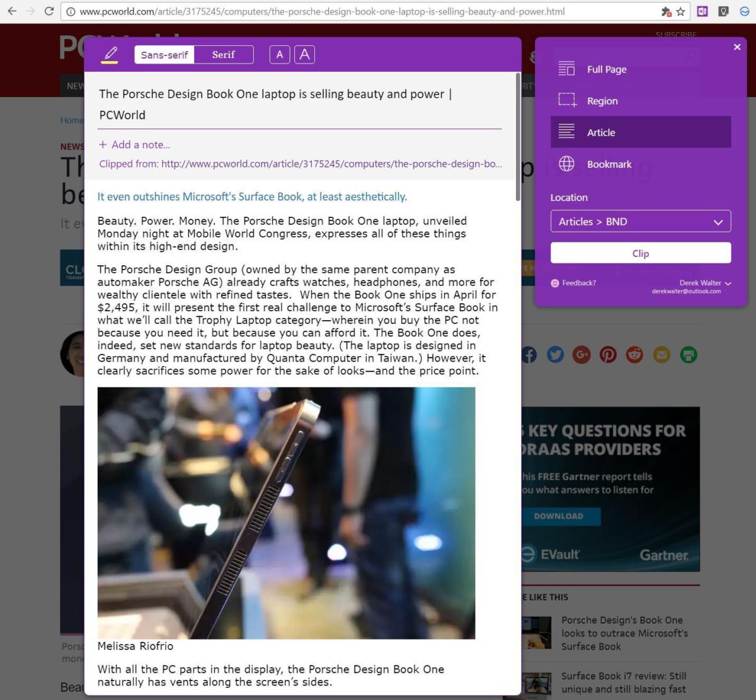Bookmark page with the star icon
This screenshot has width=756, height=700.
point(680,11)
